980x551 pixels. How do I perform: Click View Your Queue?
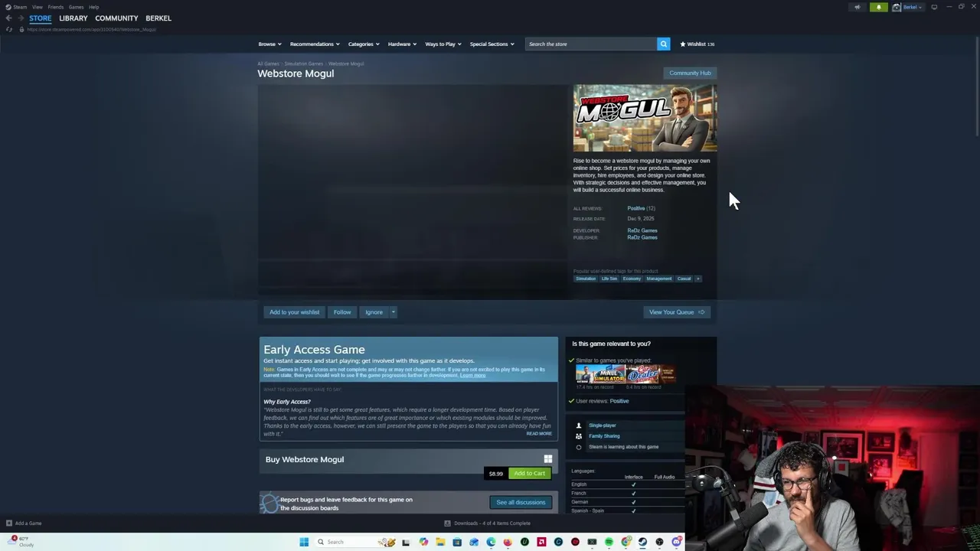point(677,312)
